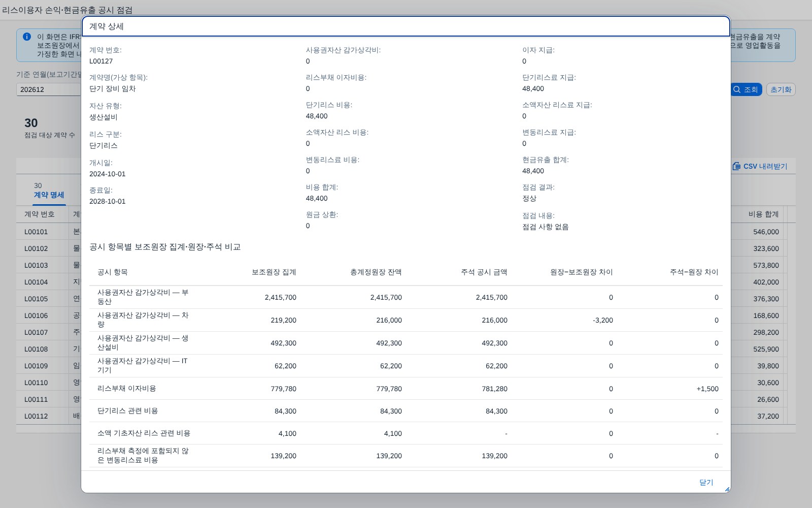
Task: Click the 원장-보조원장 차이 column header
Action: click(x=582, y=272)
